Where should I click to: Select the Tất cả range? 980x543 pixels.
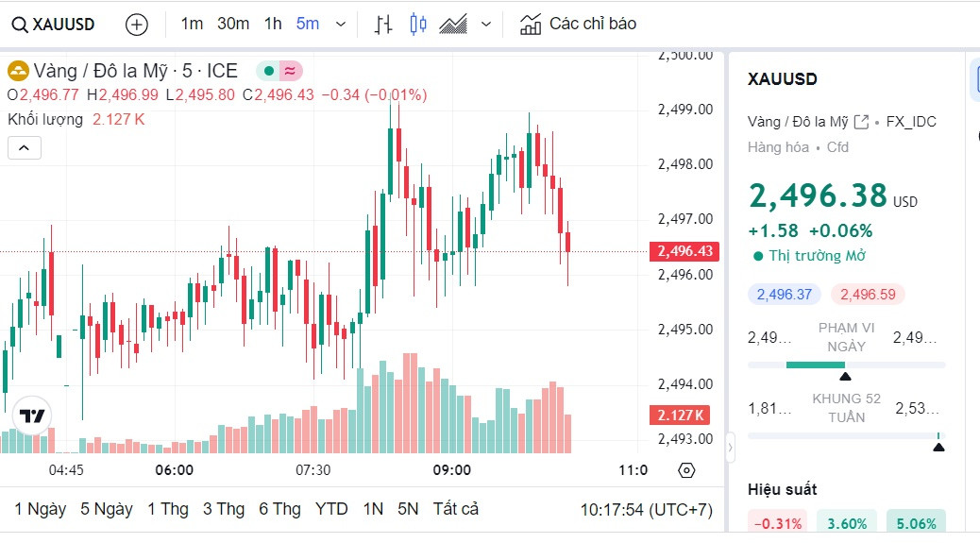coord(456,509)
